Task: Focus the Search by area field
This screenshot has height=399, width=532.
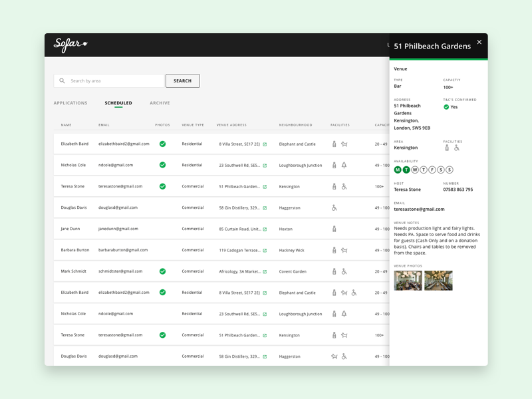Action: click(109, 80)
